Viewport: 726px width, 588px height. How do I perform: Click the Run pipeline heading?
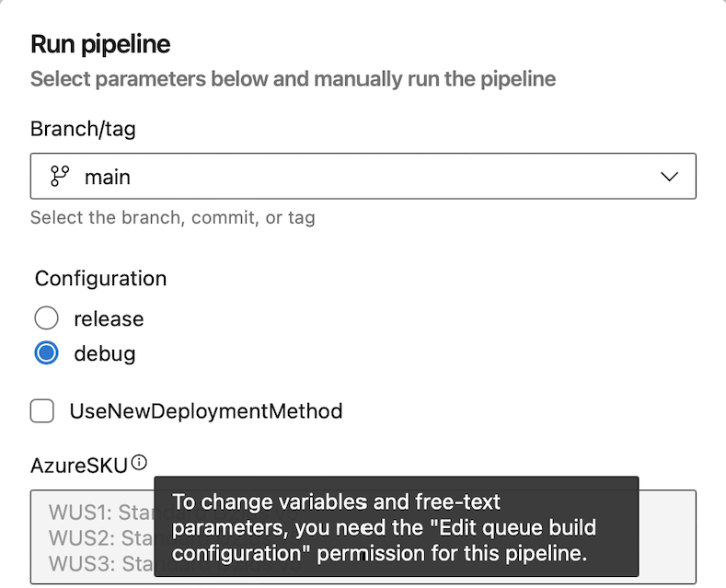[x=100, y=44]
